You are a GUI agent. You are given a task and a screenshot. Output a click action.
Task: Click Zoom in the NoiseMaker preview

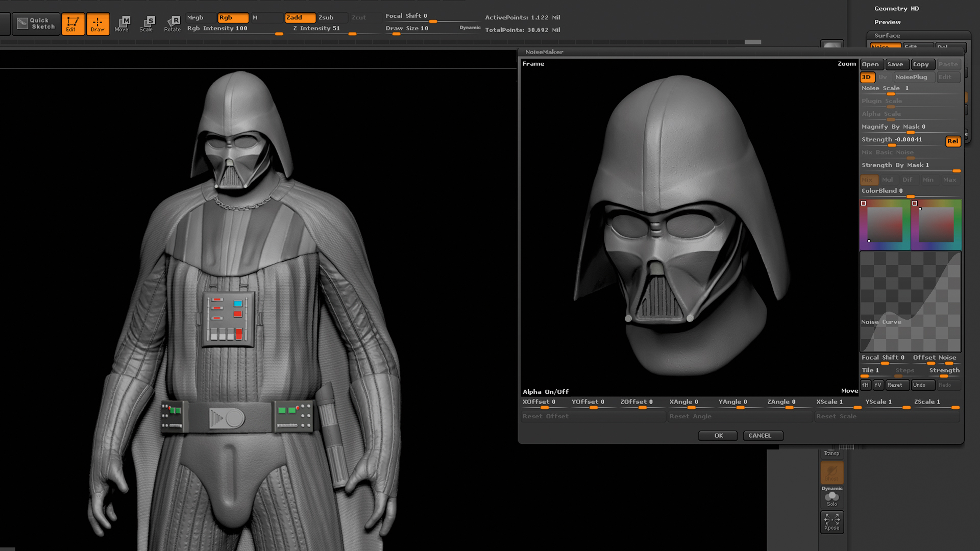tap(847, 64)
